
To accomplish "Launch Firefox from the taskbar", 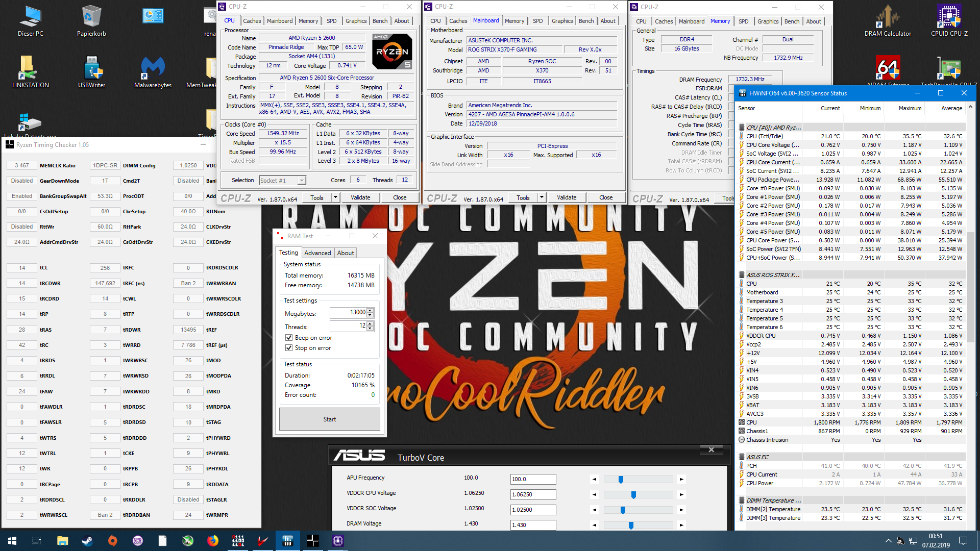I will (212, 541).
